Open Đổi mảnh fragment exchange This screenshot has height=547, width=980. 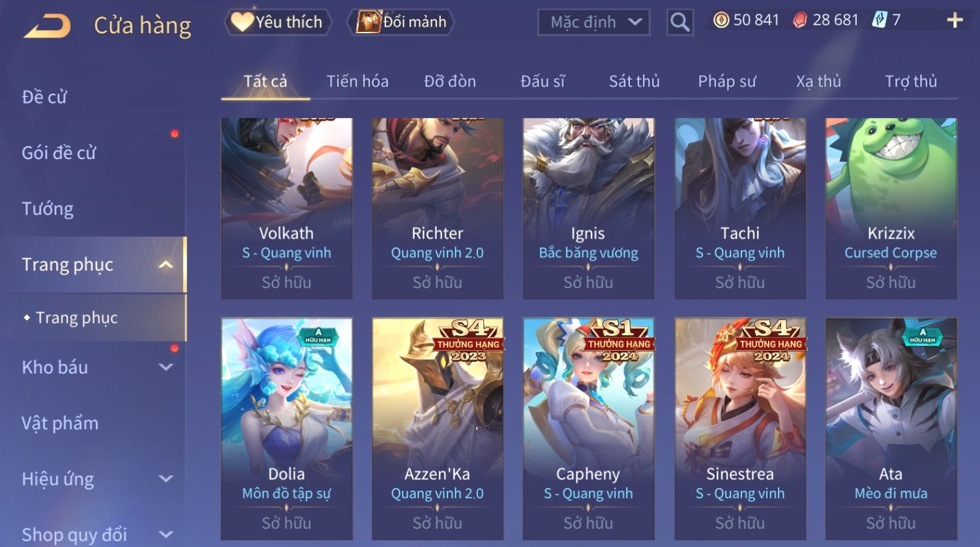(x=402, y=22)
